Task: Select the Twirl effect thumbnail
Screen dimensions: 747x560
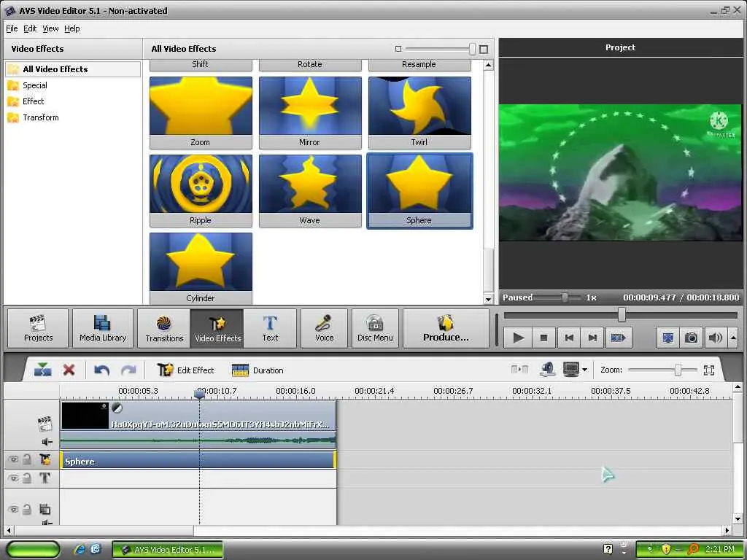Action: [x=419, y=113]
